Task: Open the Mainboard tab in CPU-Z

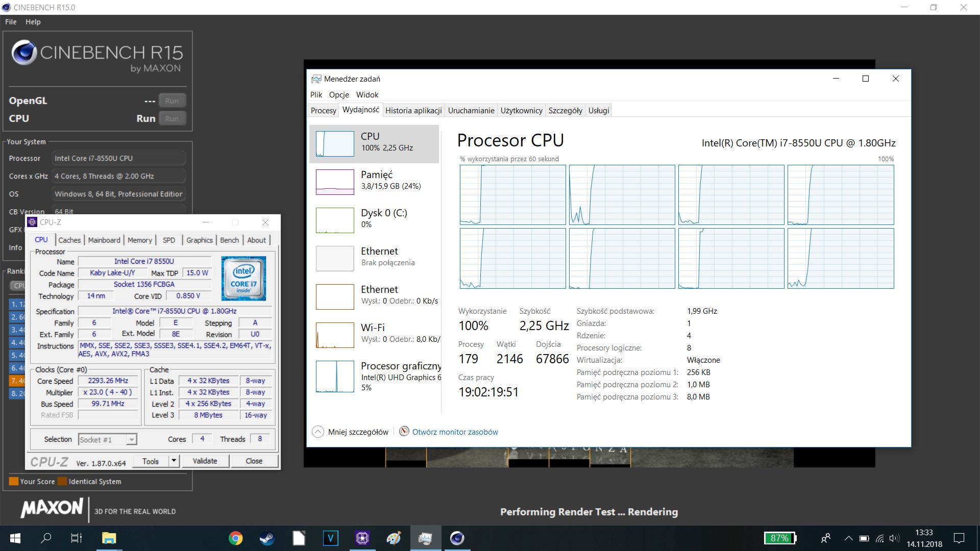Action: (x=104, y=240)
